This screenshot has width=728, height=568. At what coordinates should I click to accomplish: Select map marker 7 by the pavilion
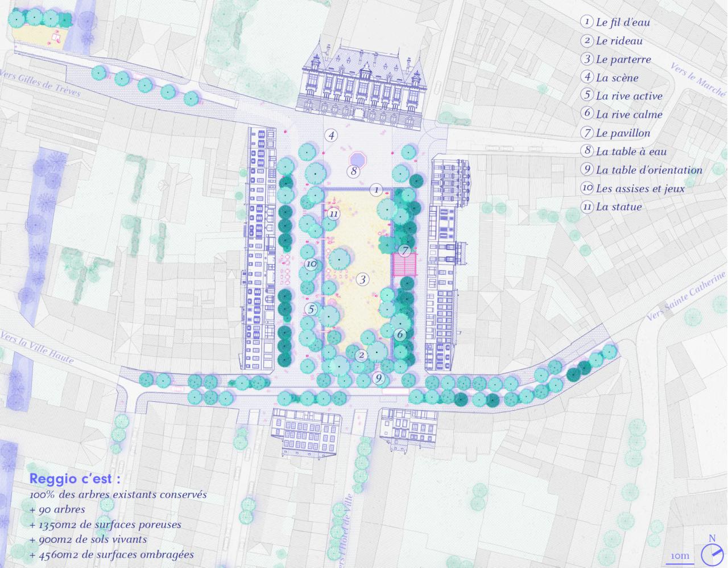pyautogui.click(x=404, y=250)
